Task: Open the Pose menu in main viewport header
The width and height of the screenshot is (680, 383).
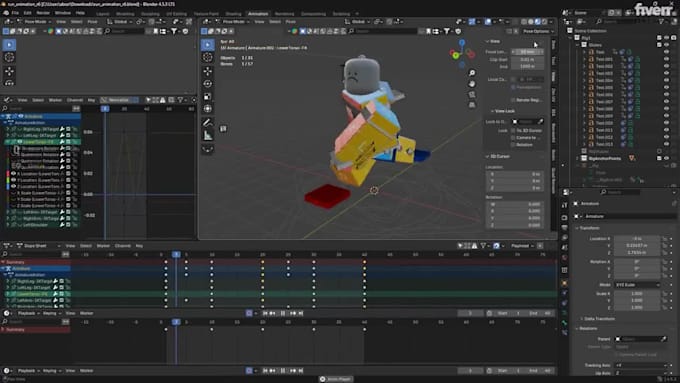Action: click(291, 22)
